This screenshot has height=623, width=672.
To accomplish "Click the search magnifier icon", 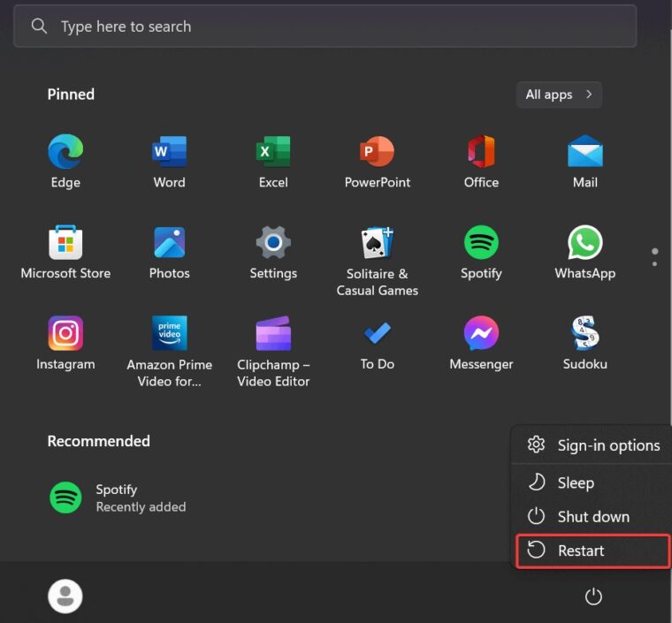I will point(39,27).
